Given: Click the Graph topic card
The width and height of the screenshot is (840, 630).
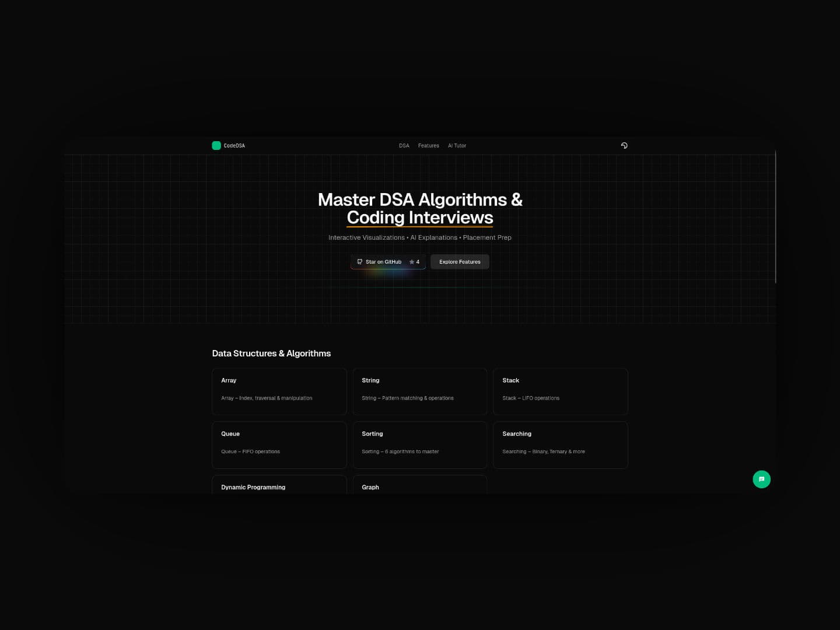Looking at the screenshot, I should click(419, 486).
